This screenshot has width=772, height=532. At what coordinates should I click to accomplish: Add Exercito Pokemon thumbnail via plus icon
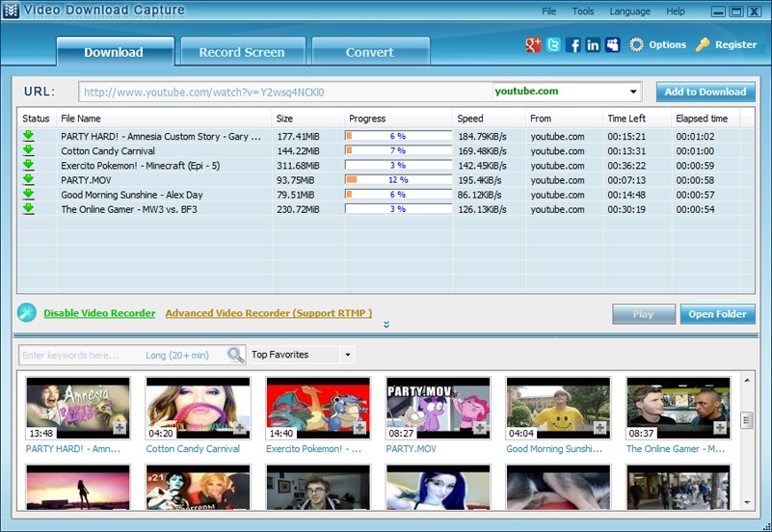359,428
